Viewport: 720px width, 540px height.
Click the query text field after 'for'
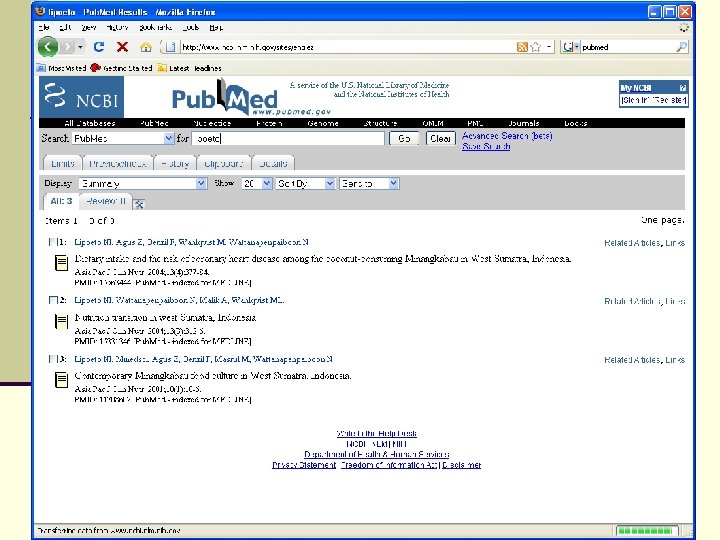(288, 138)
